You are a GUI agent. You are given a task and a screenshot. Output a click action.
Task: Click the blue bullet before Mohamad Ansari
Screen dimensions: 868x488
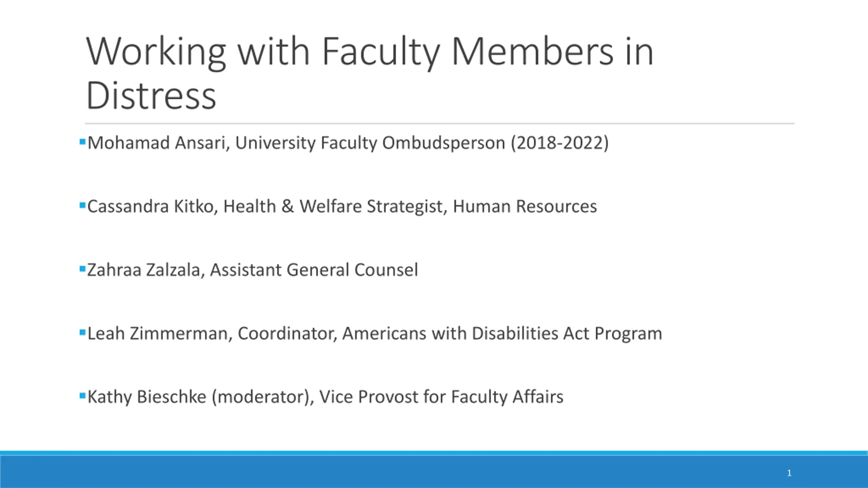[82, 141]
